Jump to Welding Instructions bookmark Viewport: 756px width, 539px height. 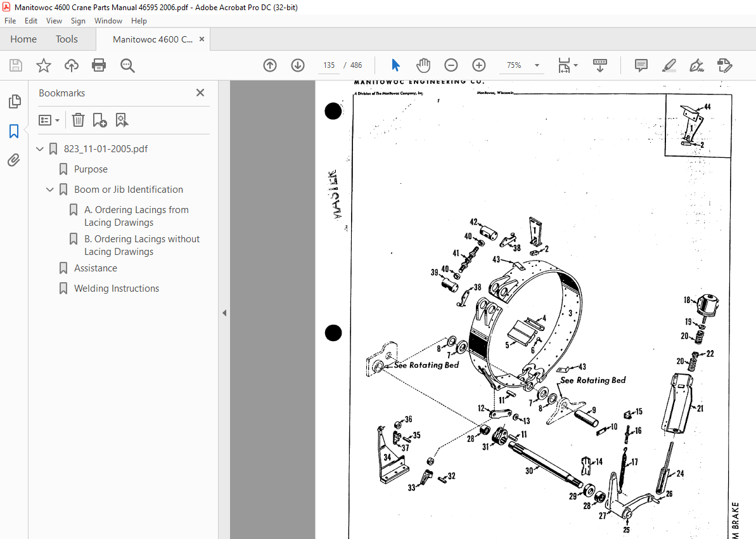click(x=117, y=289)
